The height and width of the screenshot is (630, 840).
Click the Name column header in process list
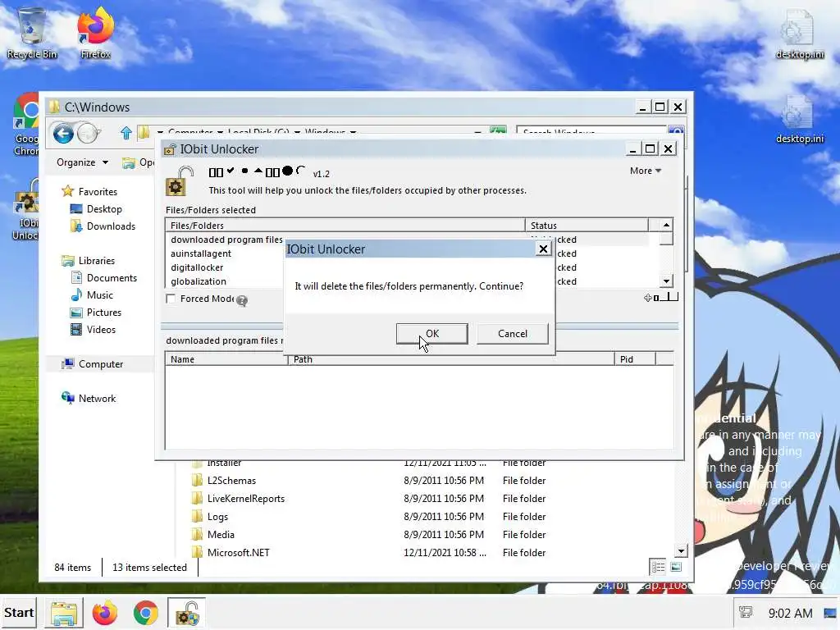click(226, 359)
